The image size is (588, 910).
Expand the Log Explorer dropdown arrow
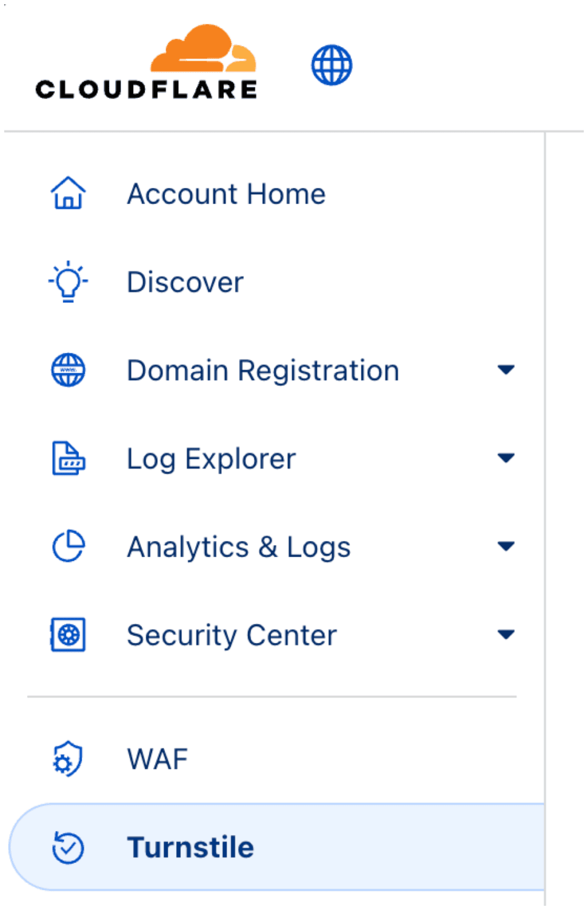pos(506,457)
